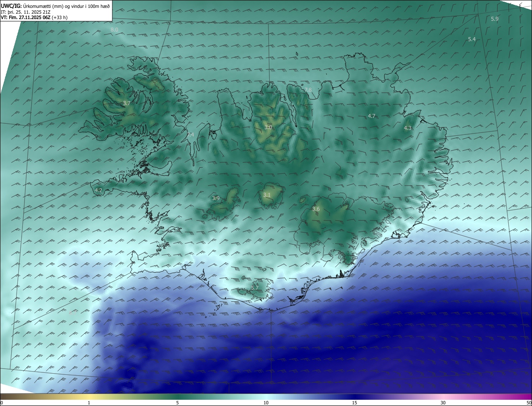Viewport: 532px width, 406px height.
Task: Select the 30 tick on the color scale
Action: tap(443, 403)
